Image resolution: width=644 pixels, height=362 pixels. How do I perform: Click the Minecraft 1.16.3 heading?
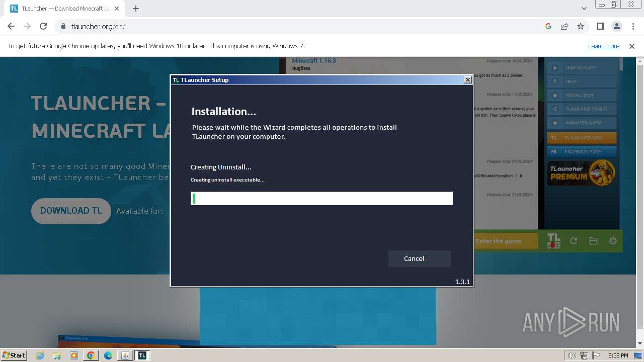[314, 60]
